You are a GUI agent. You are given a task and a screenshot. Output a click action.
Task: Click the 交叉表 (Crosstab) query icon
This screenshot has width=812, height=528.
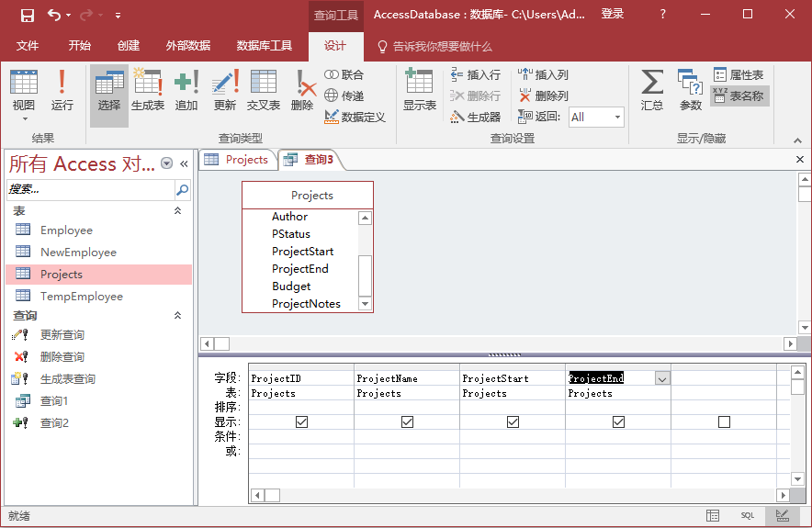tap(264, 91)
